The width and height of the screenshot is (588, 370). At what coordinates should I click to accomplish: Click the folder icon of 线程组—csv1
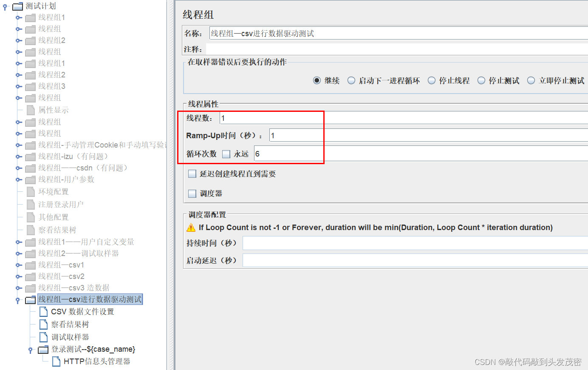[30, 265]
